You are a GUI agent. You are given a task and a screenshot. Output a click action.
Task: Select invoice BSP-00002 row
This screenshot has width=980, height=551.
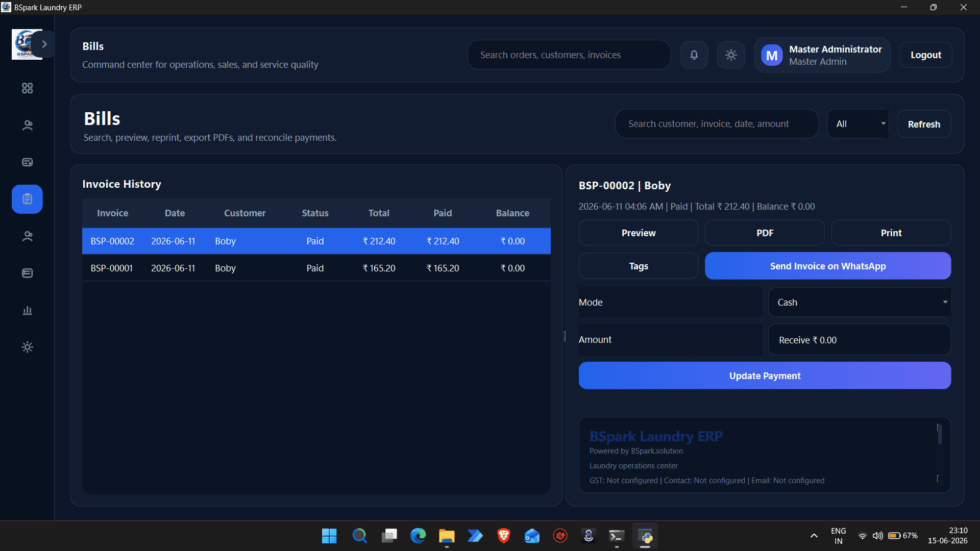point(316,241)
